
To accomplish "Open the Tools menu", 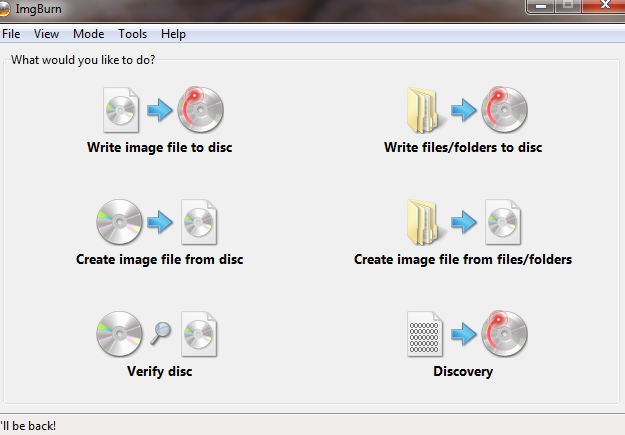I will point(132,34).
